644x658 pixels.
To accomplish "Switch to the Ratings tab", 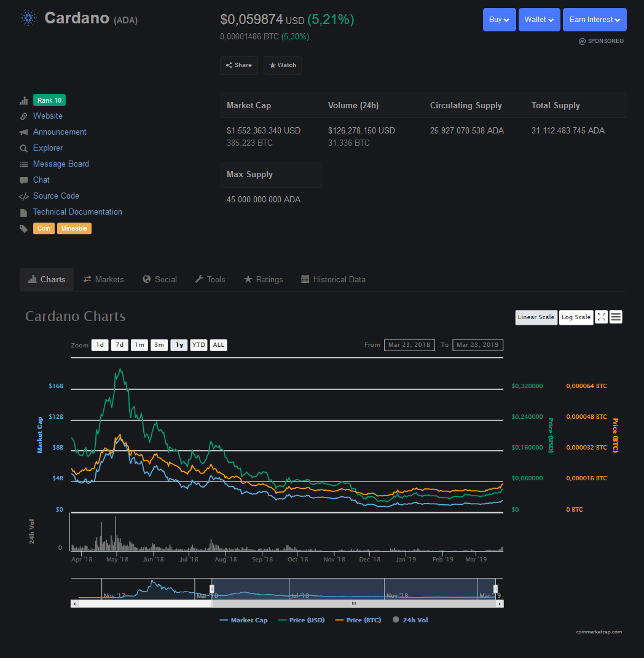I will 263,279.
